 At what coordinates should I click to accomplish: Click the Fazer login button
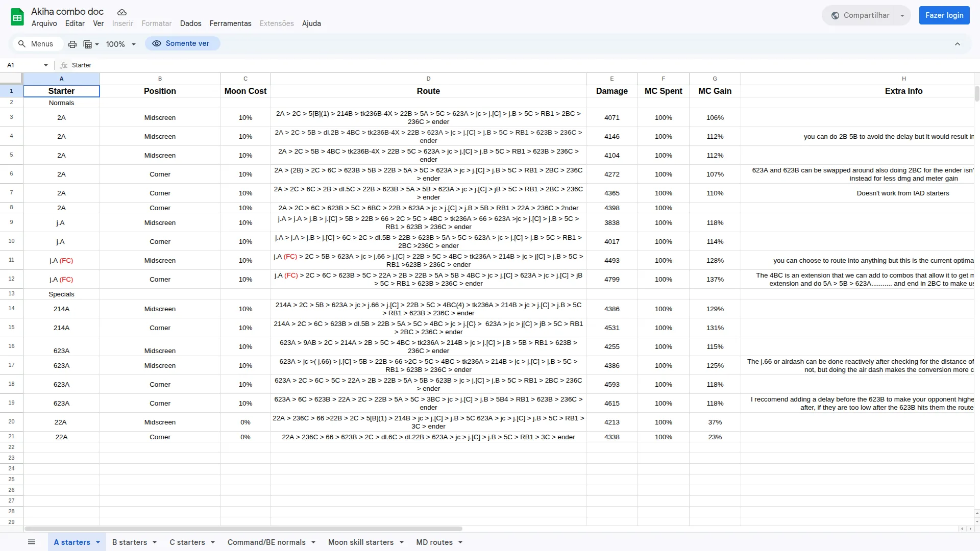tap(944, 15)
